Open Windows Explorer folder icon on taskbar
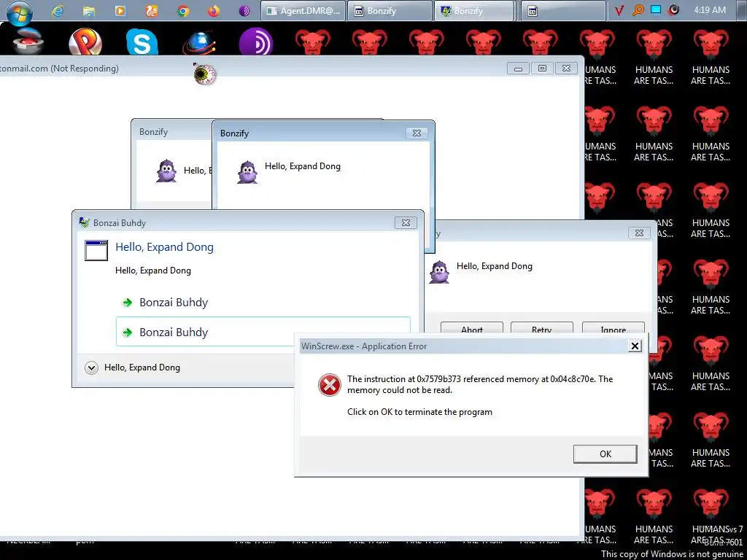The height and width of the screenshot is (560, 747). coord(88,11)
